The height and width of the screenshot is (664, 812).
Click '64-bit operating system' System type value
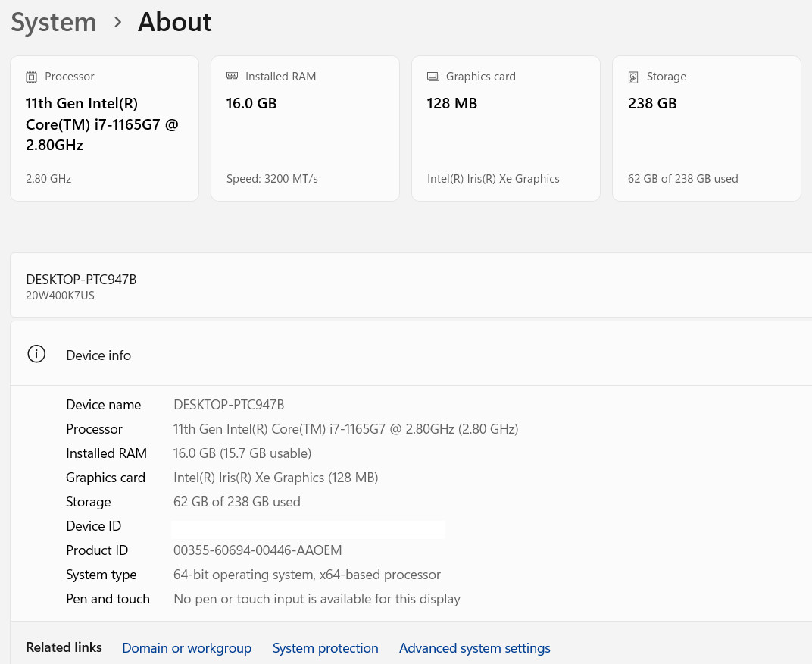click(x=307, y=575)
